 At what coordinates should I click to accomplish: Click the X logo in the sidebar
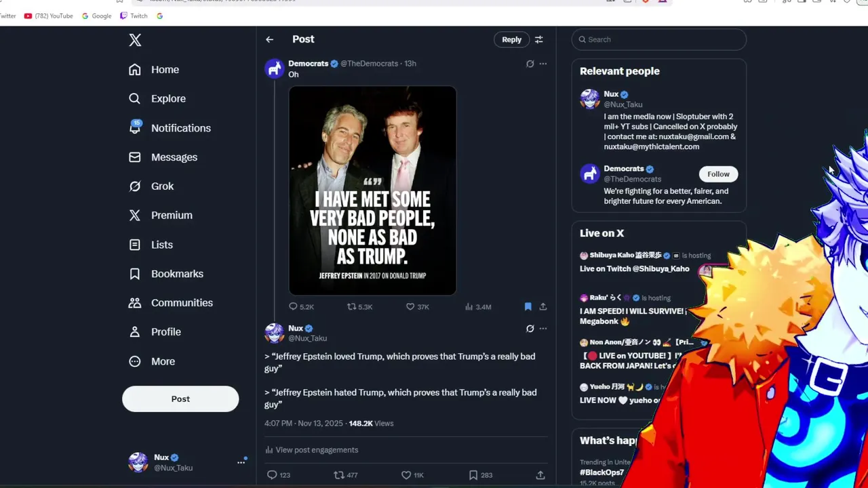point(135,40)
